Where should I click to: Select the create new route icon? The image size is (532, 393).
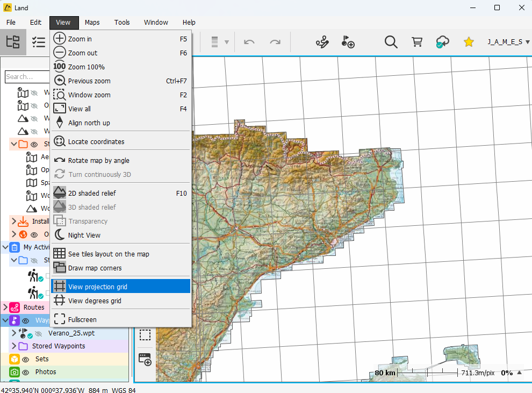322,42
